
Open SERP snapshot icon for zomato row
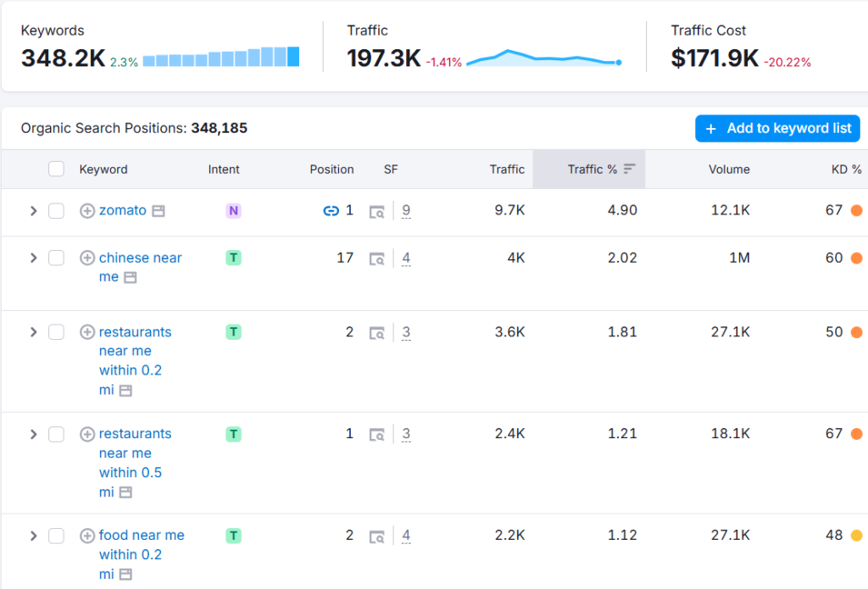[376, 211]
